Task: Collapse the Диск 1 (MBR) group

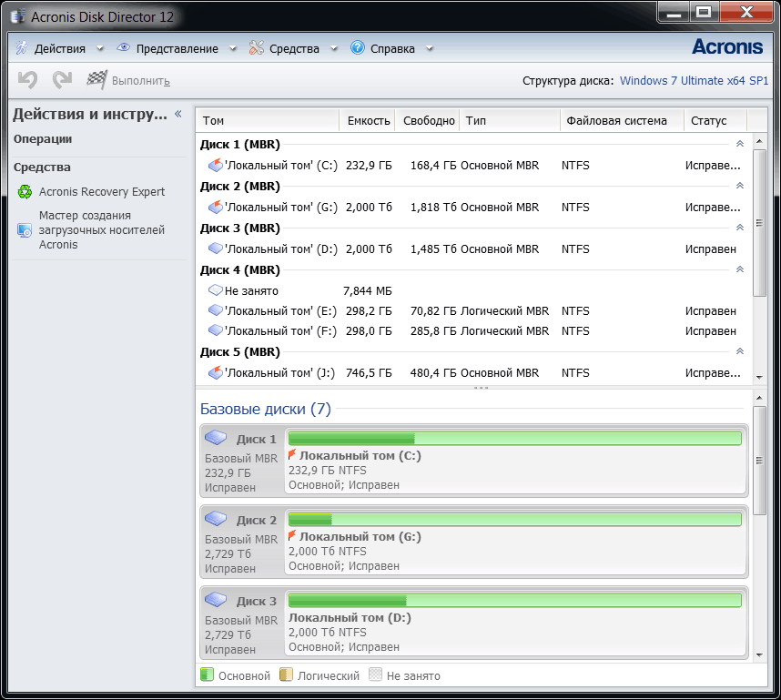Action: pos(740,144)
